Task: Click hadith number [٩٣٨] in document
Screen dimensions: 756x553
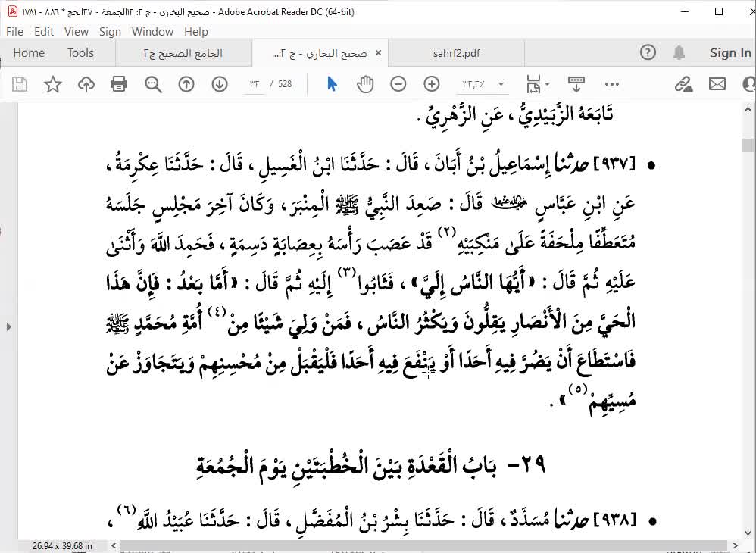Action: (614, 520)
